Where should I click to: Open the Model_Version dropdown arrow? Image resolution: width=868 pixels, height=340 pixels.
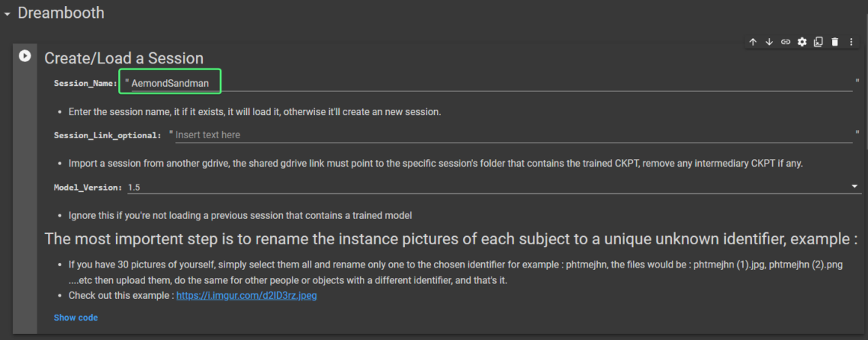pyautogui.click(x=855, y=186)
